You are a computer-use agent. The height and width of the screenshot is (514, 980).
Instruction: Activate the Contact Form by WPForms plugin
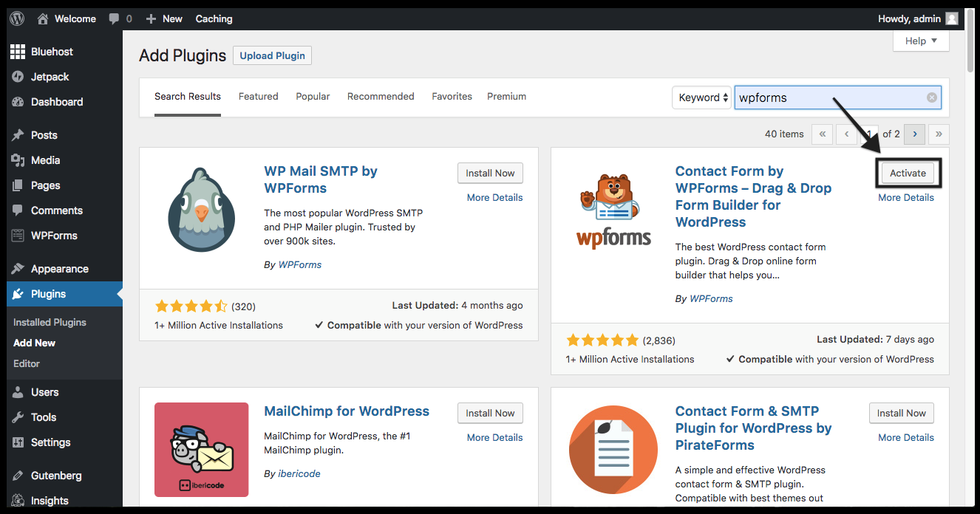[x=908, y=173]
